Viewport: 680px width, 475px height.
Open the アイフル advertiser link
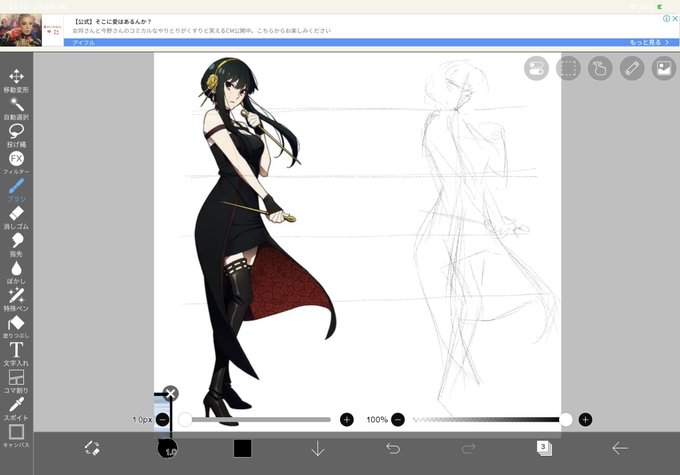(x=83, y=43)
